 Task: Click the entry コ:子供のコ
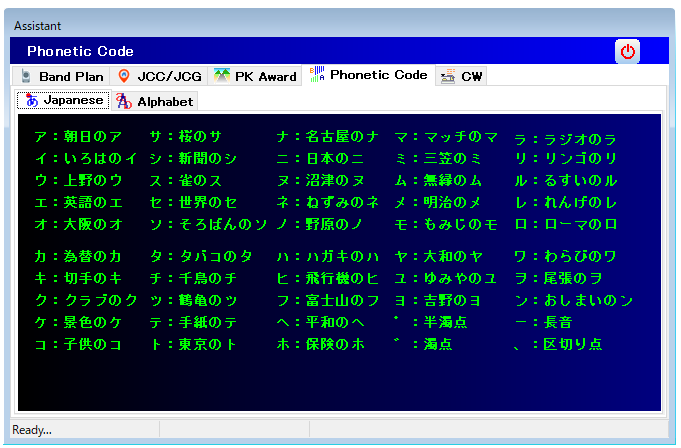click(x=78, y=345)
